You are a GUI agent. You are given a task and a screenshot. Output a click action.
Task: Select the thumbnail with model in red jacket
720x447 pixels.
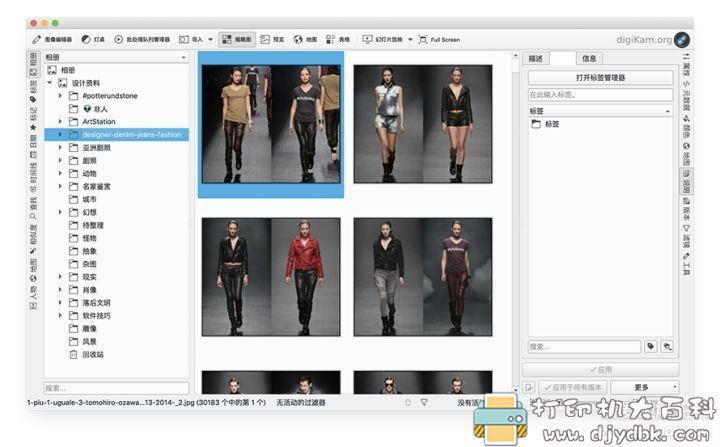[x=271, y=277]
